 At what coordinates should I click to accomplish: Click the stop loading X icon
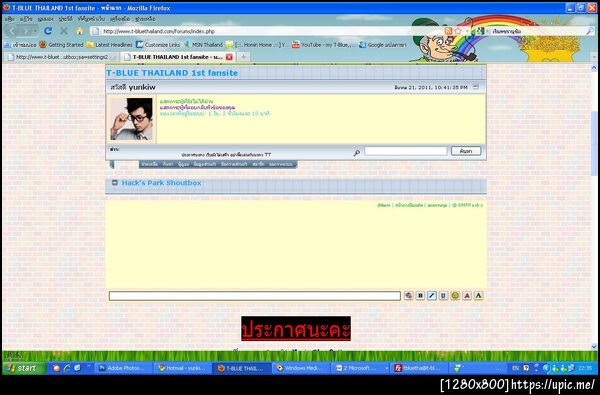tap(64, 31)
